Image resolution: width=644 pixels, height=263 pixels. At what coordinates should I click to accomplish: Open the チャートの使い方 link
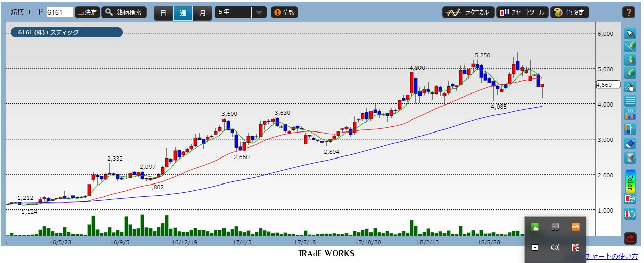tap(611, 256)
